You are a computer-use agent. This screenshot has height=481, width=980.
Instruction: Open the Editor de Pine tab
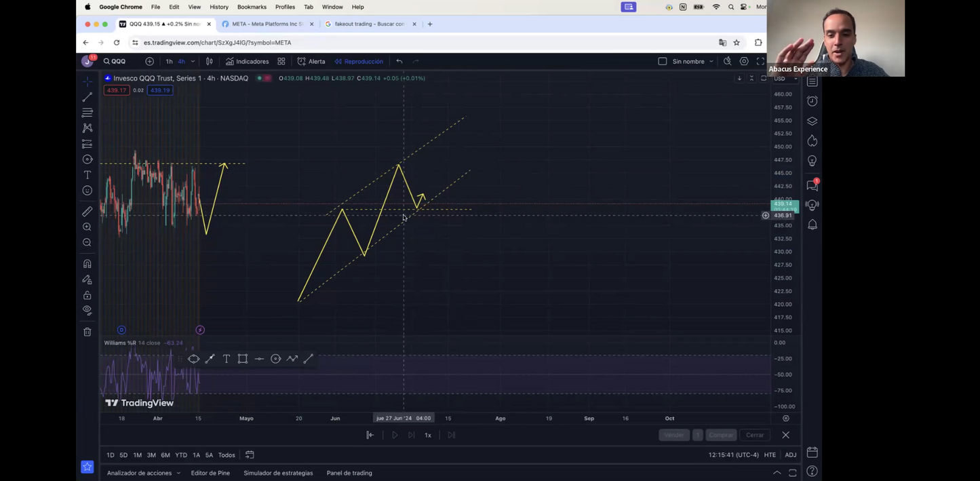(x=210, y=473)
